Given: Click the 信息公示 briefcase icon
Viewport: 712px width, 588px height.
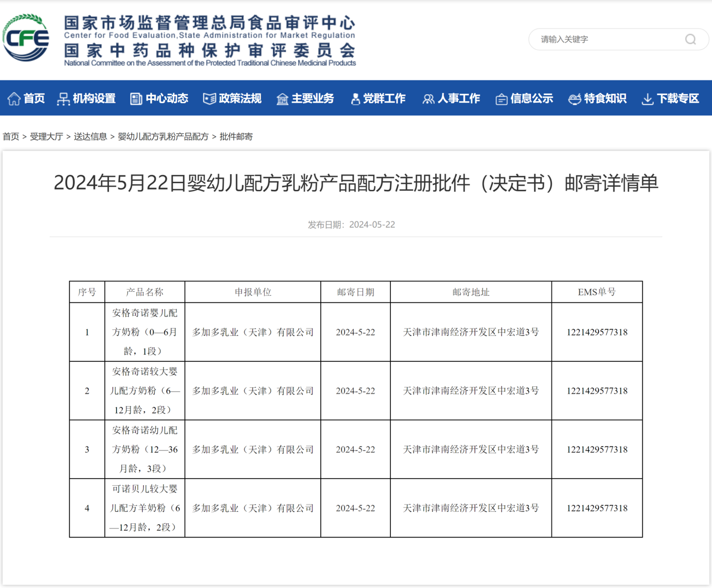Looking at the screenshot, I should (x=501, y=99).
